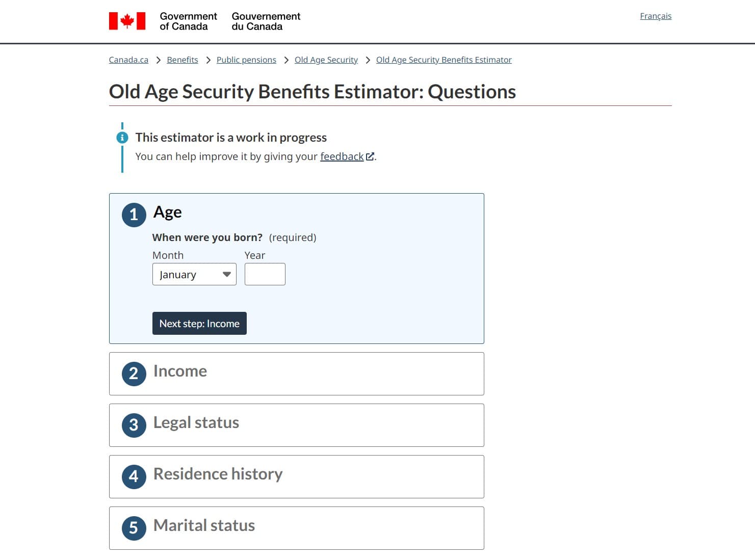Click the Next step: Income button
755x560 pixels.
point(199,323)
